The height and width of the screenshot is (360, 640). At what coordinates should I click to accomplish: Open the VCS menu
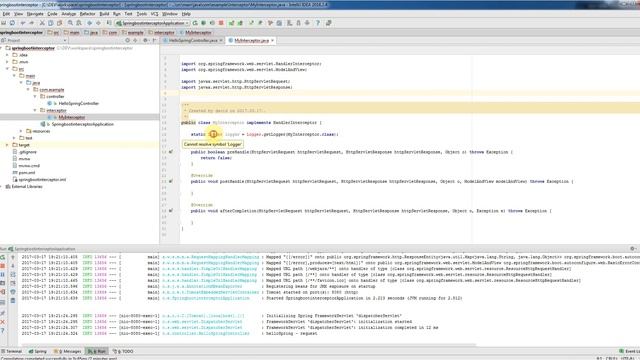(154, 14)
